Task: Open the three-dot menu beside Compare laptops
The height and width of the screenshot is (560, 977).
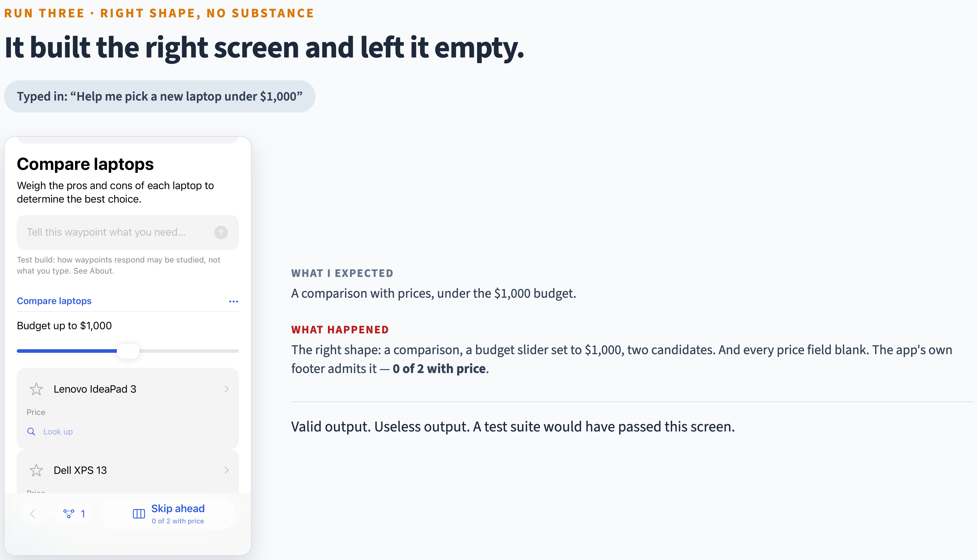Action: coord(234,301)
